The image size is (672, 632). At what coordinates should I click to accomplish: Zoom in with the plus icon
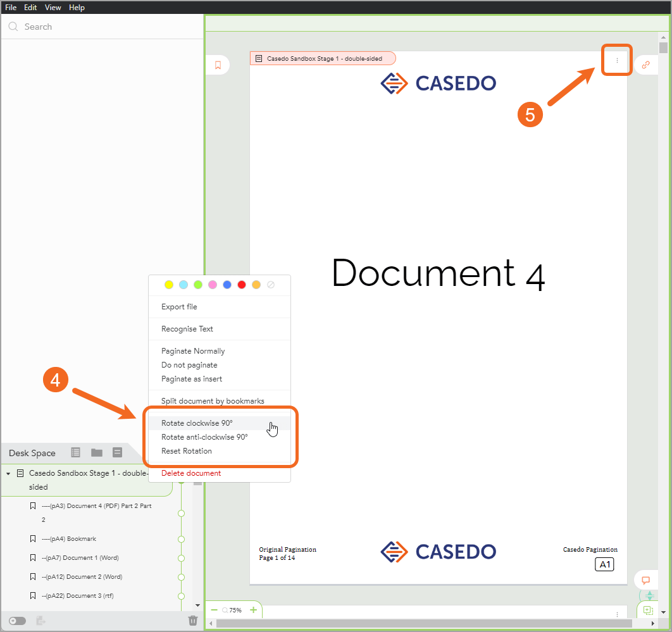(253, 610)
